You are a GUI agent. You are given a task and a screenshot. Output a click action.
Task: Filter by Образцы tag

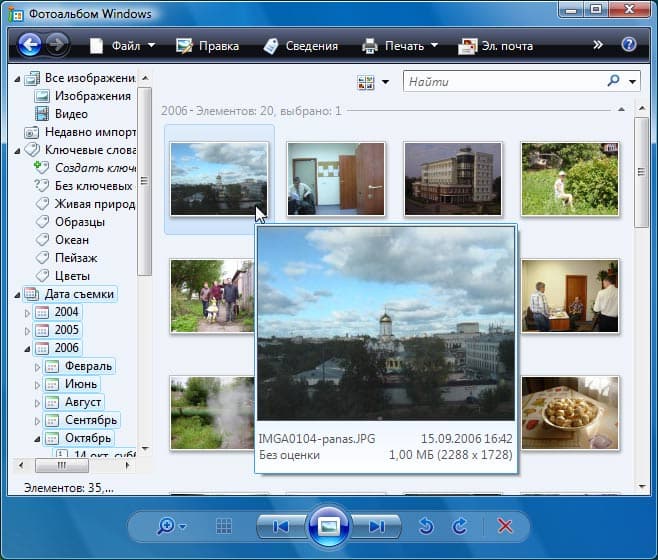point(80,222)
